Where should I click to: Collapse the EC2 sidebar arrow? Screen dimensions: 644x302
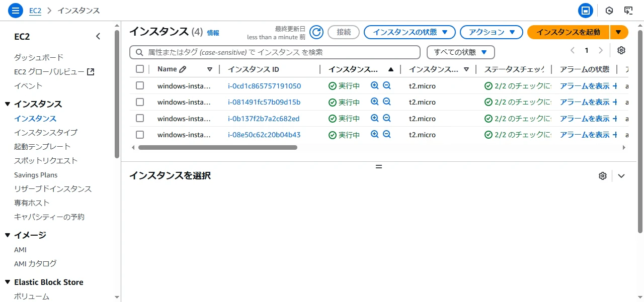tap(98, 36)
